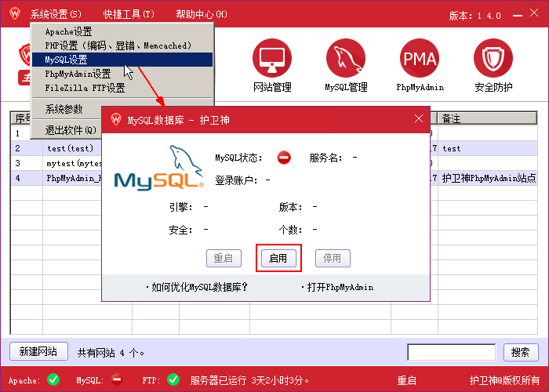Click the Apache green check status icon
Image resolution: width=549 pixels, height=392 pixels.
click(53, 379)
